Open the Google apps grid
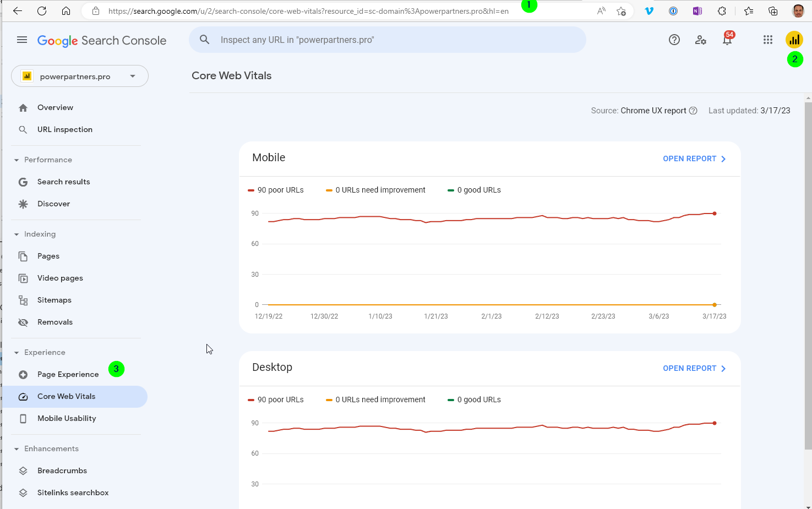Screen dimensions: 812x509 pyautogui.click(x=768, y=40)
